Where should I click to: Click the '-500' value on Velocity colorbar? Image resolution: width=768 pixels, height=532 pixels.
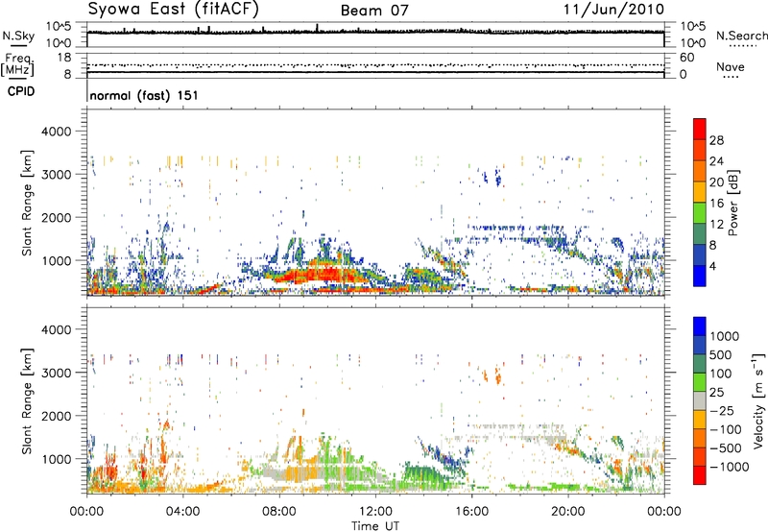tap(725, 447)
